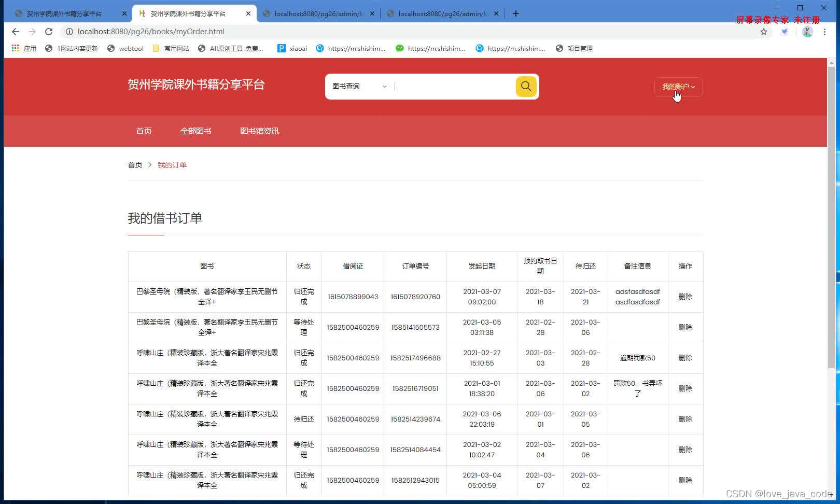Viewport: 840px width, 504px height.
Task: Click the blue extension icon beside star
Action: click(785, 32)
